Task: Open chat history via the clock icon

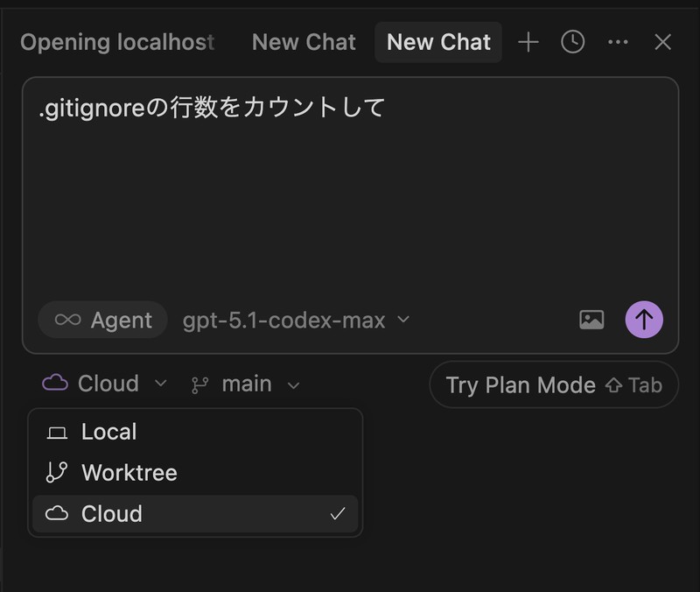Action: [x=572, y=42]
